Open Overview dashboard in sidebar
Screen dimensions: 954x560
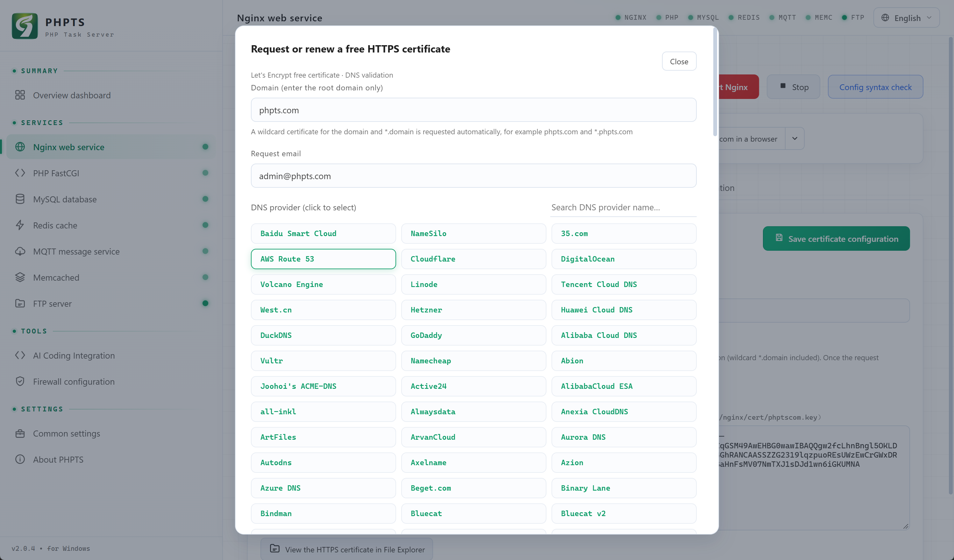coord(111,95)
